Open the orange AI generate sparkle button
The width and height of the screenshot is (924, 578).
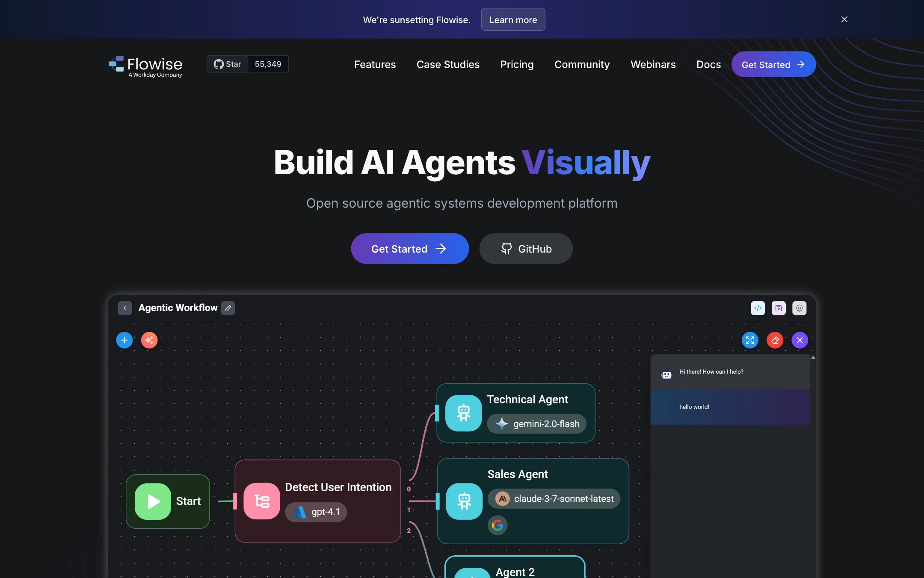coord(149,340)
